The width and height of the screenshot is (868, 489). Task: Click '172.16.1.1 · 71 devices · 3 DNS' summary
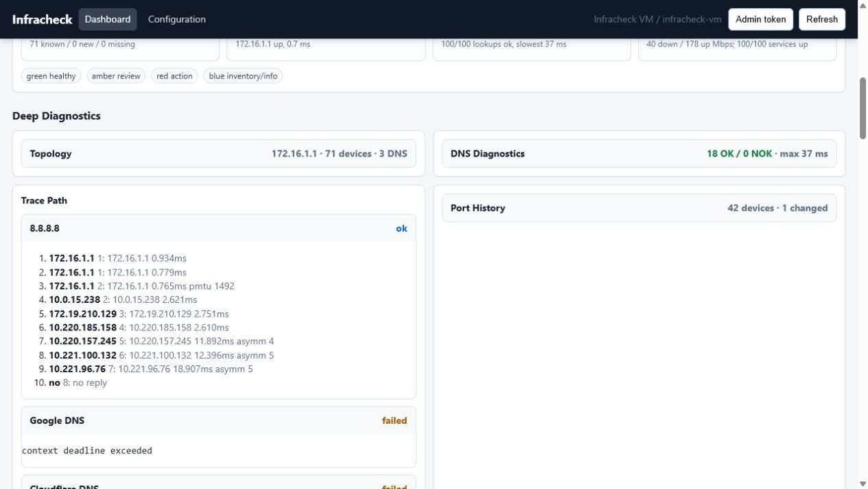coord(340,154)
